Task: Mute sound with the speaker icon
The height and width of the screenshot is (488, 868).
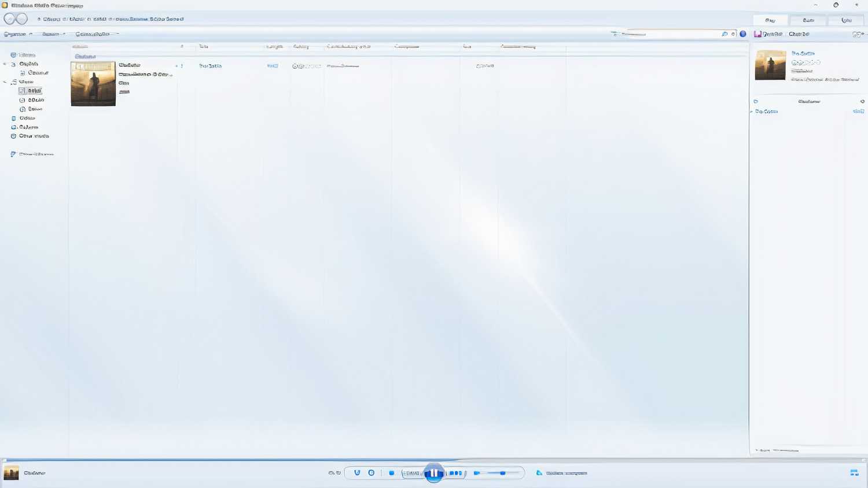Action: coord(477,473)
